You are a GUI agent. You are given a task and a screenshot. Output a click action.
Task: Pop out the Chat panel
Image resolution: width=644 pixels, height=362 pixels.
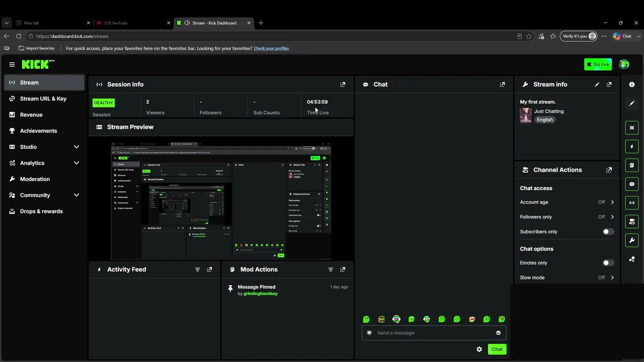tap(502, 84)
